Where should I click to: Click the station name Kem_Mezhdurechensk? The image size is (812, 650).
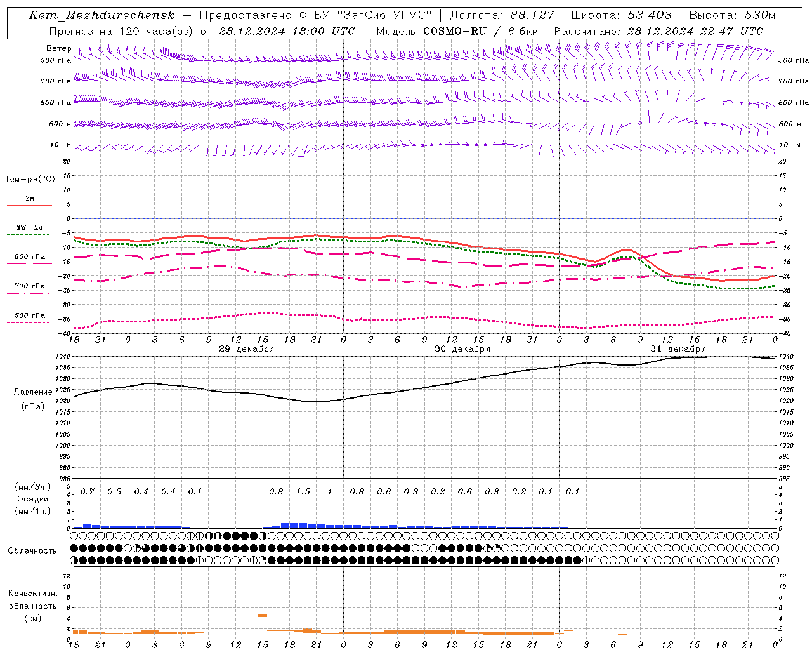click(x=101, y=15)
